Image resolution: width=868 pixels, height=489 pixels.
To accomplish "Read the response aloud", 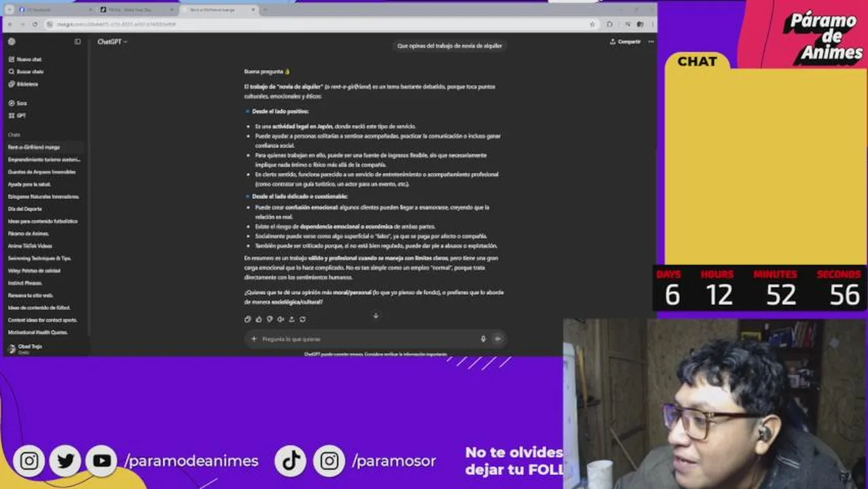I will pos(281,319).
